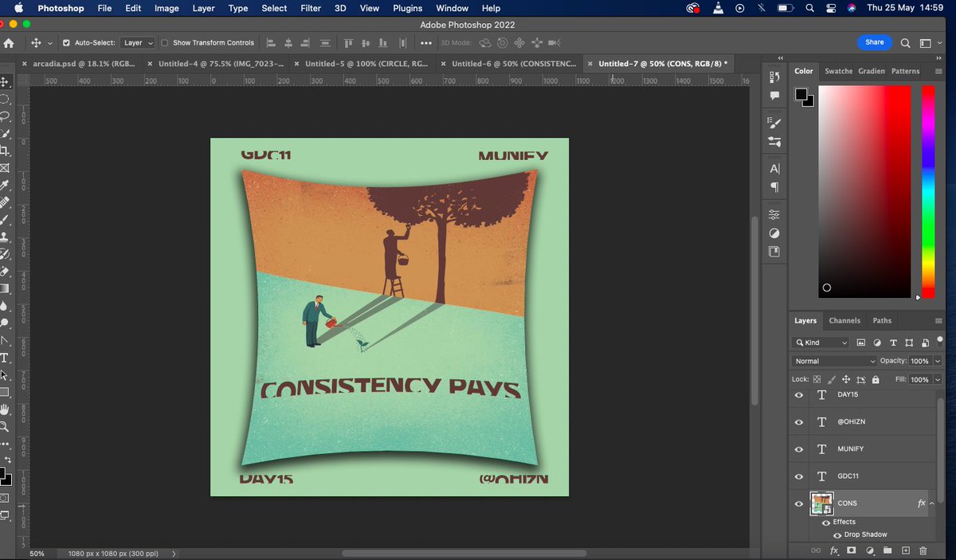Screen dimensions: 956x560
Task: Select the Clone Stamp tool
Action: pyautogui.click(x=4, y=237)
